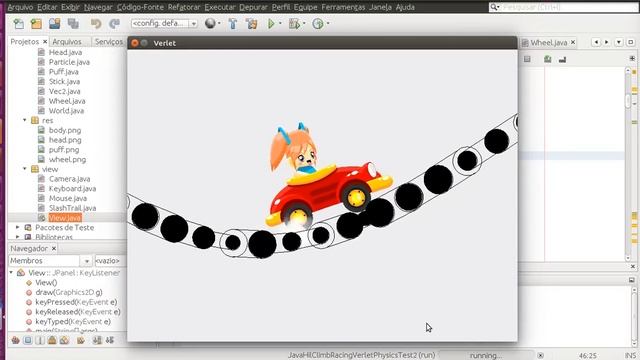
Task: Open the Membros combo box dropdown
Action: [x=86, y=260]
